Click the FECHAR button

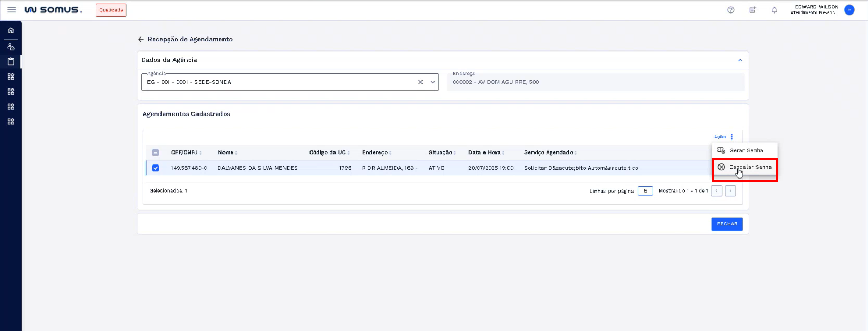[727, 224]
